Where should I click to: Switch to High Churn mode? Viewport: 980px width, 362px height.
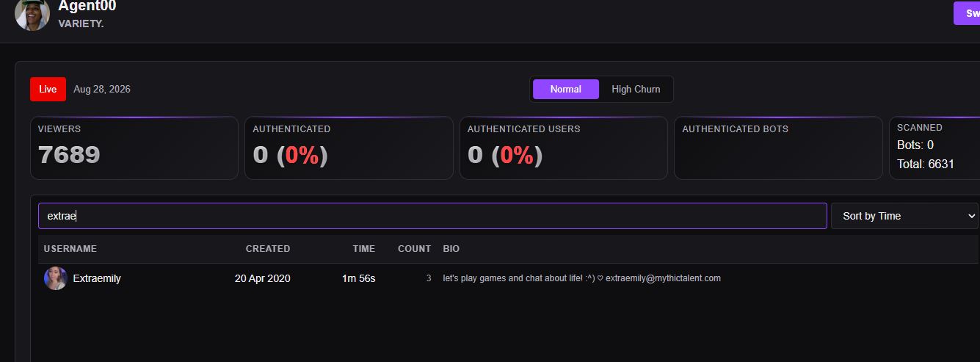point(636,89)
